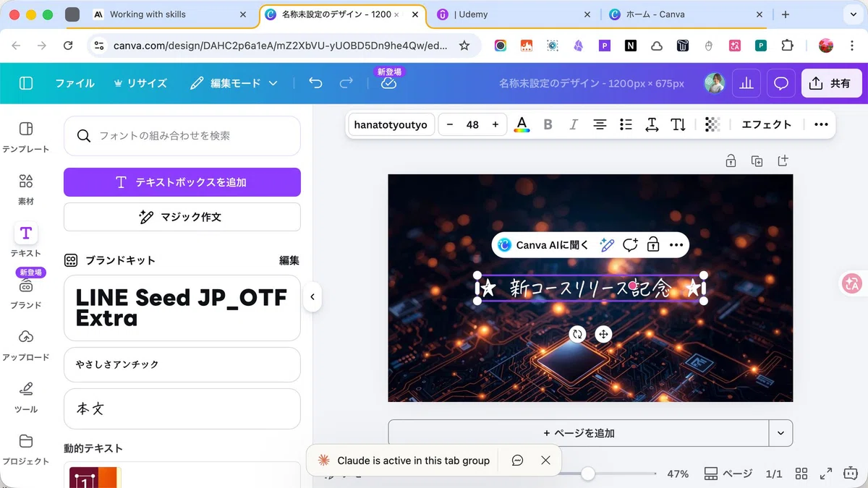Click the font size field 48

click(472, 124)
